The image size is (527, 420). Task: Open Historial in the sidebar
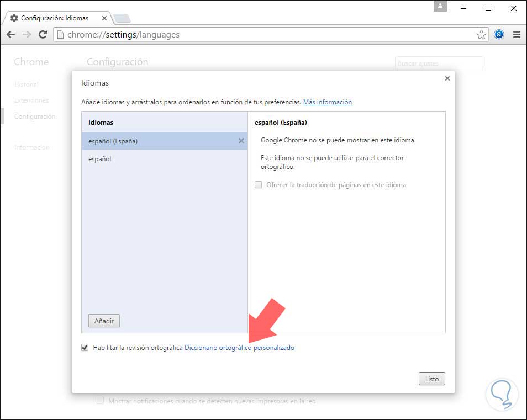[x=27, y=84]
